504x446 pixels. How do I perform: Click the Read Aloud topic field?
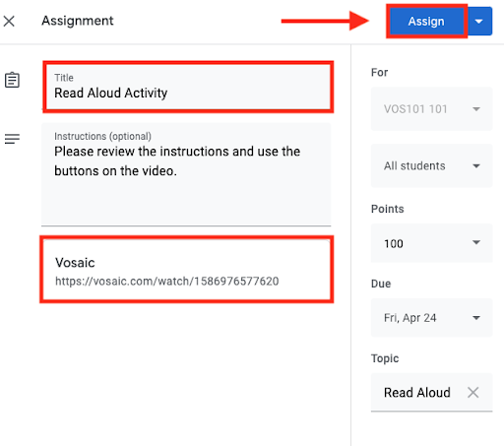click(x=431, y=392)
